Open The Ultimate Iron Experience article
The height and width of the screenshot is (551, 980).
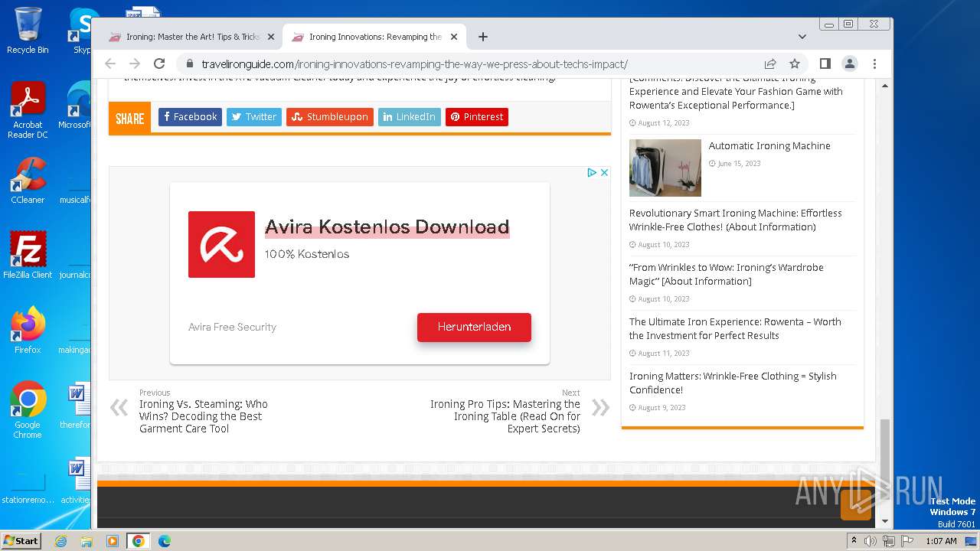click(735, 328)
